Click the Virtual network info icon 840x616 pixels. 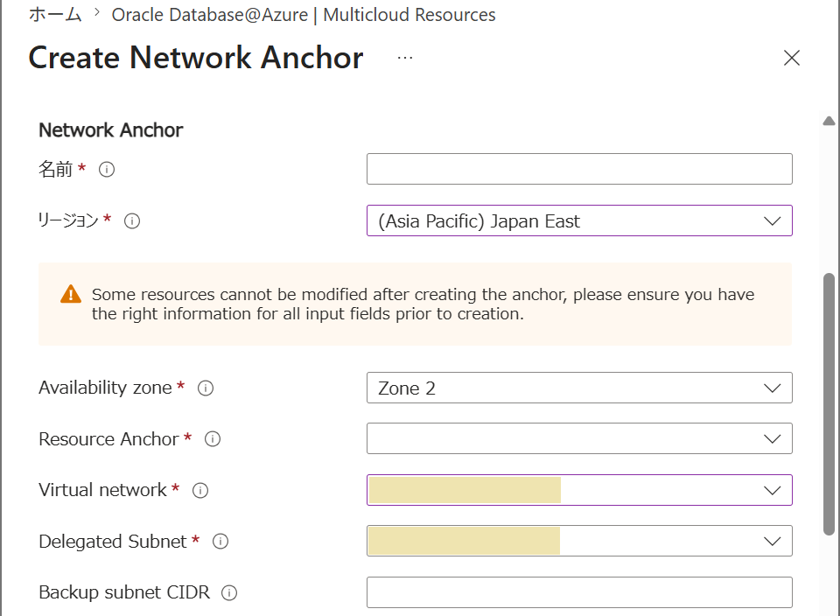click(x=200, y=490)
